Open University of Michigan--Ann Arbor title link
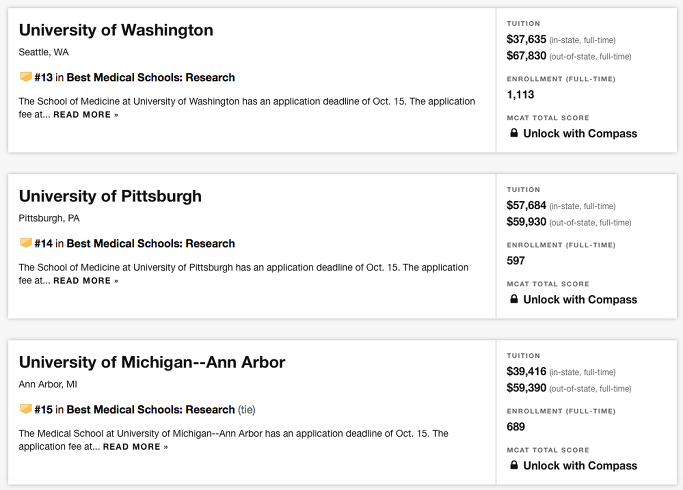 [x=152, y=362]
